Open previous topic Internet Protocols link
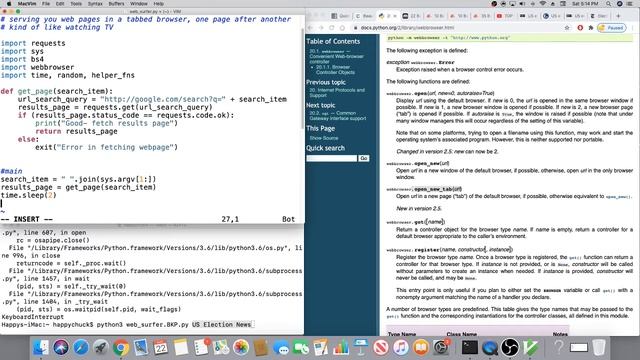 coord(337,92)
